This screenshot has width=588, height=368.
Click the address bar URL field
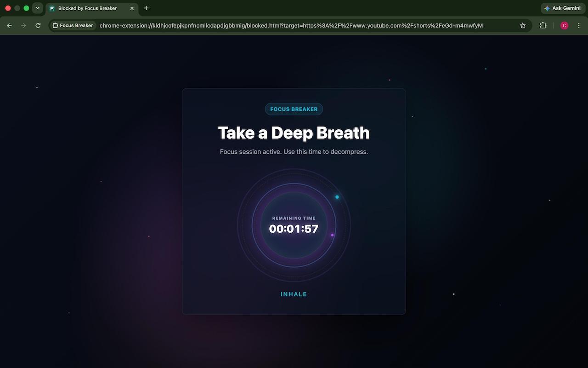click(291, 26)
